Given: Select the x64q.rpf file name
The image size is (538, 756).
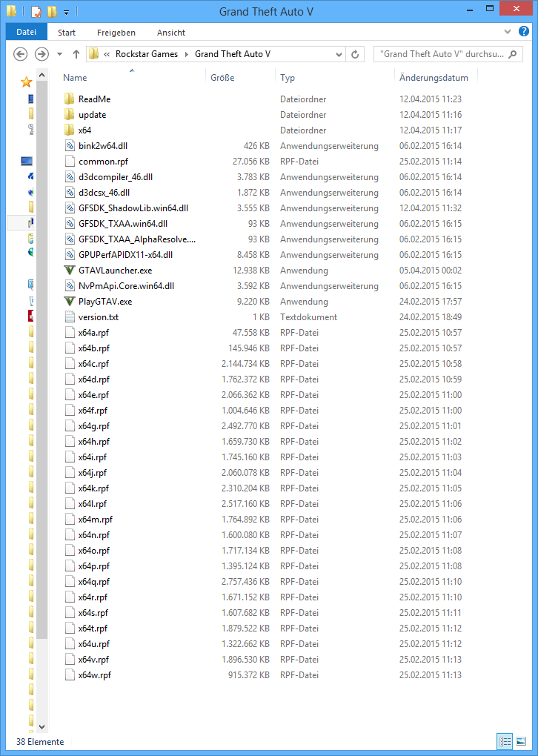Looking at the screenshot, I should (94, 582).
